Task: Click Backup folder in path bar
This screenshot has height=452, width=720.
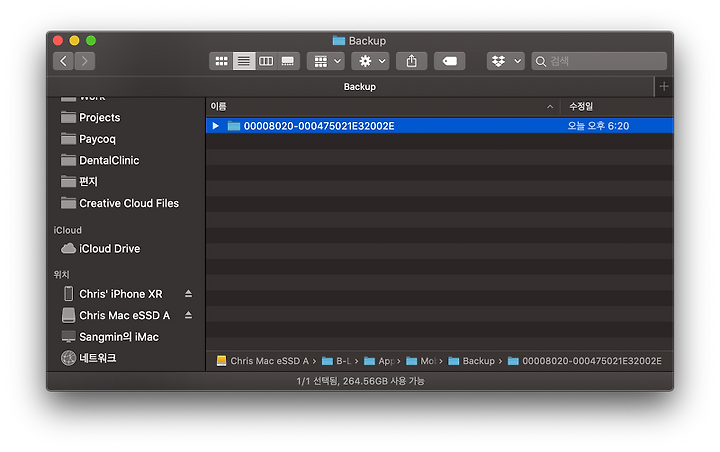Action: [x=472, y=361]
